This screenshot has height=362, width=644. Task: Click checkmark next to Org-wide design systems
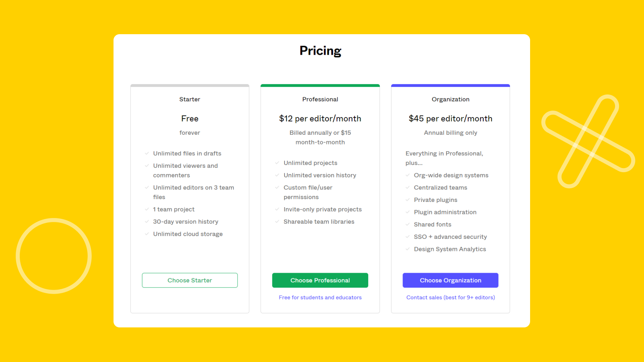coord(408,175)
